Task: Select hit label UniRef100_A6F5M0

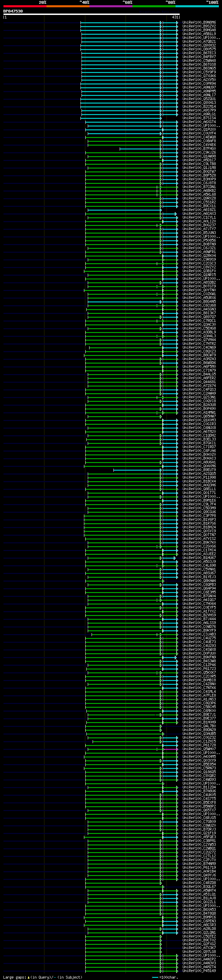Action: 199,366
